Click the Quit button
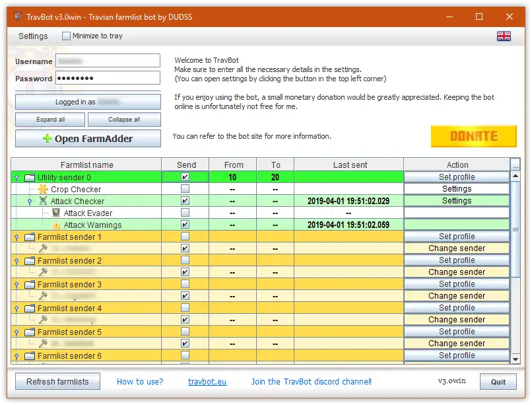This screenshot has width=532, height=405. tap(498, 382)
